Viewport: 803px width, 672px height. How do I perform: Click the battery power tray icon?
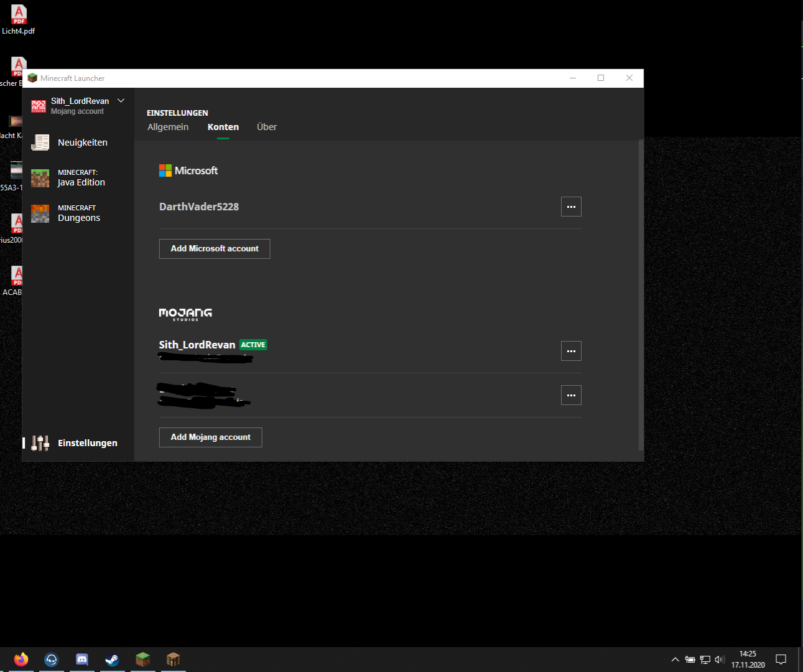tap(690, 660)
